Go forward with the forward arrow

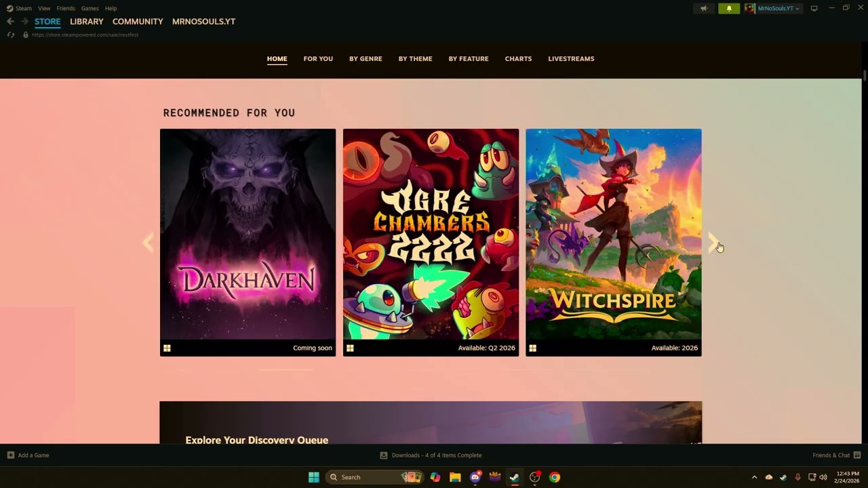coord(24,22)
